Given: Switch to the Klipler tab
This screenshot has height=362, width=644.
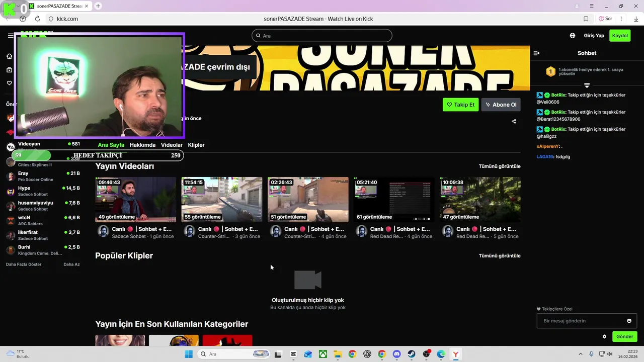Looking at the screenshot, I should point(196,145).
